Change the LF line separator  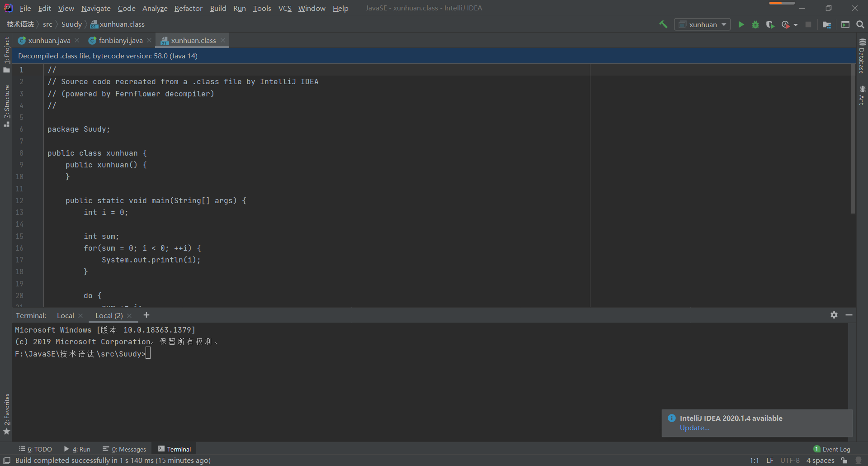tap(770, 461)
